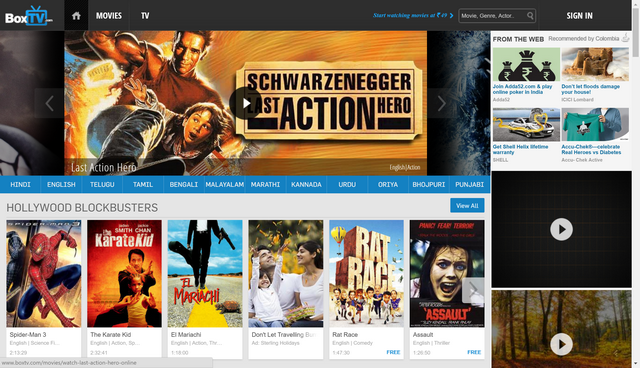
Task: Open Last Action Hero title caption
Action: [x=104, y=168]
